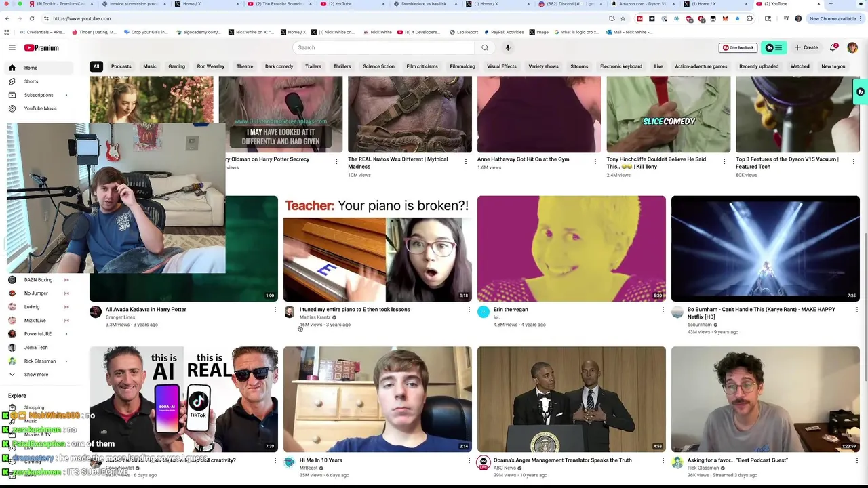Image resolution: width=868 pixels, height=488 pixels.
Task: Play the Bo Burnham Kanye Rant thumbnail
Action: (x=766, y=249)
